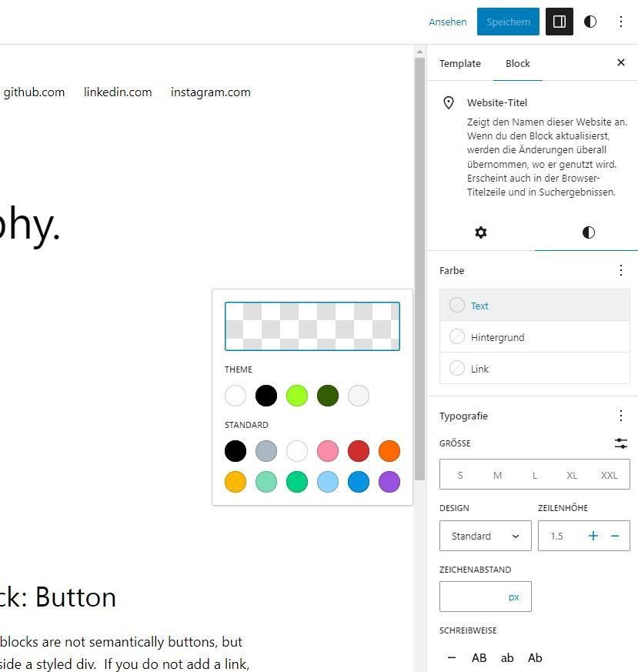Select font size S
638x672 pixels.
(x=460, y=475)
